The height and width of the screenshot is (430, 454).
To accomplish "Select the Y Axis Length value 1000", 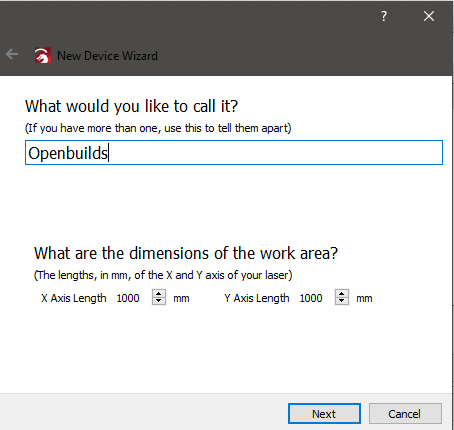I will coord(311,298).
